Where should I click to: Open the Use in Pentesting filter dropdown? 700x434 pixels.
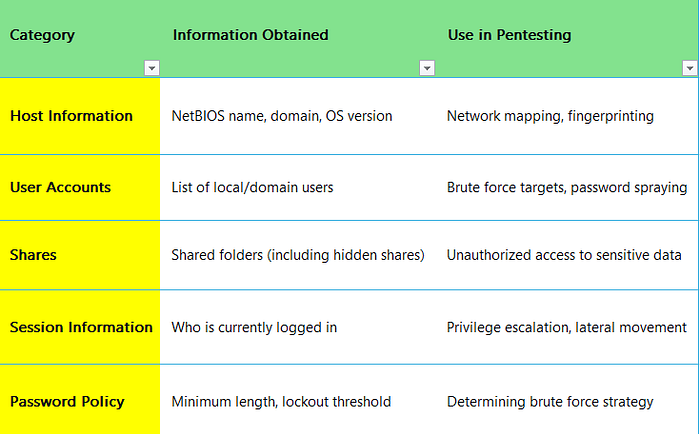coord(689,68)
